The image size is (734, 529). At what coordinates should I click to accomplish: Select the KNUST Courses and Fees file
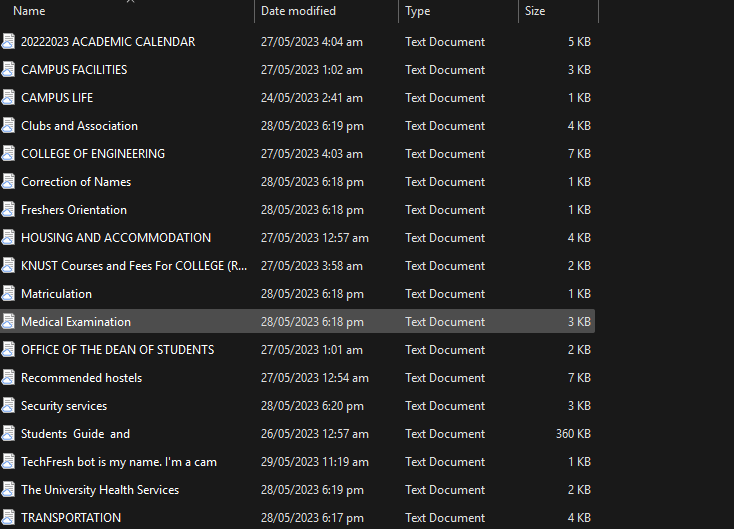click(x=134, y=266)
